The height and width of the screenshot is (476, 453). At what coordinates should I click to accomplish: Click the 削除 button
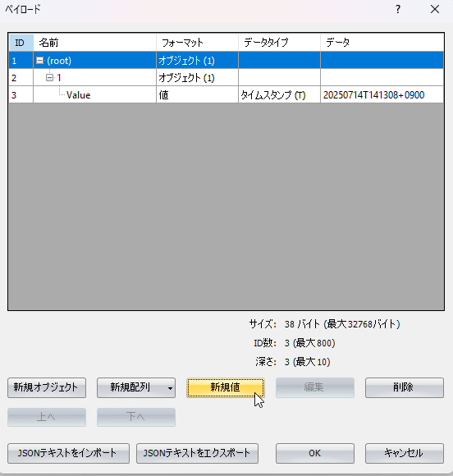pyautogui.click(x=405, y=387)
